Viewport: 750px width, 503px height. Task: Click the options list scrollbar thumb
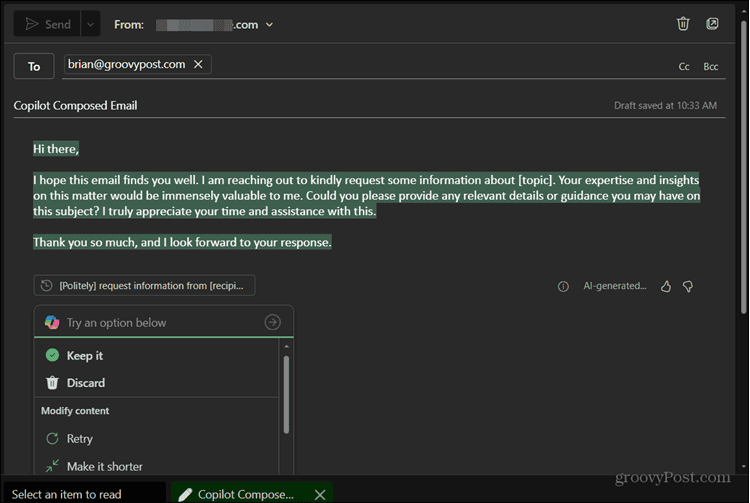[286, 394]
